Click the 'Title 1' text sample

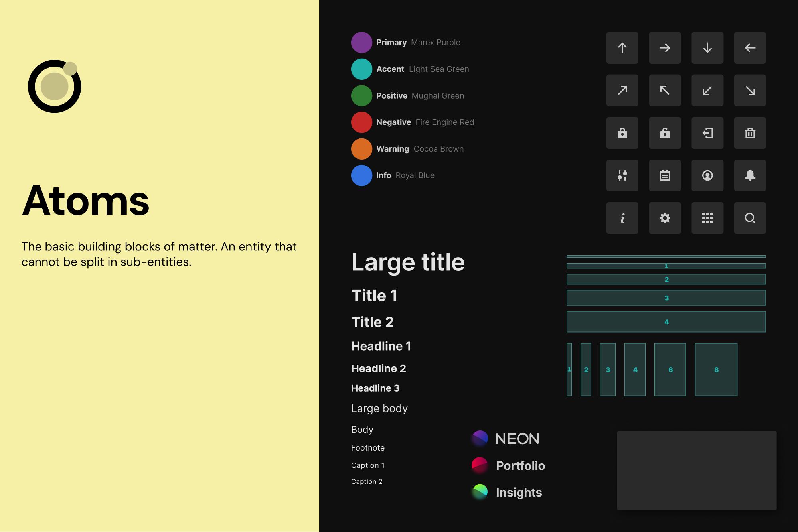374,296
